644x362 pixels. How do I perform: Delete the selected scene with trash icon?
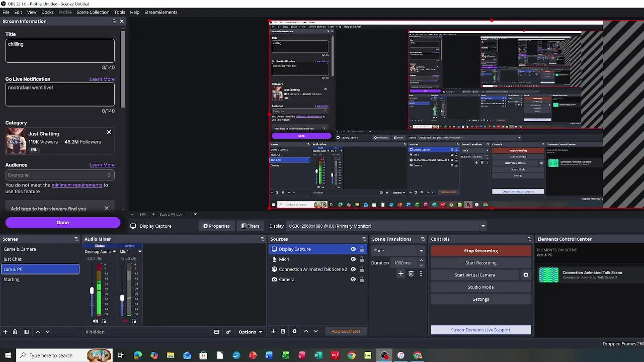pyautogui.click(x=15, y=332)
